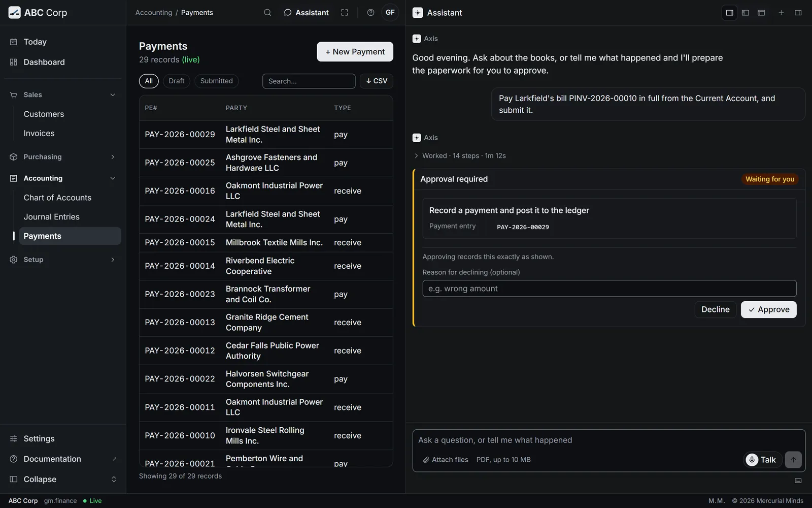Select the left side panel layout icon
The width and height of the screenshot is (812, 508).
746,13
